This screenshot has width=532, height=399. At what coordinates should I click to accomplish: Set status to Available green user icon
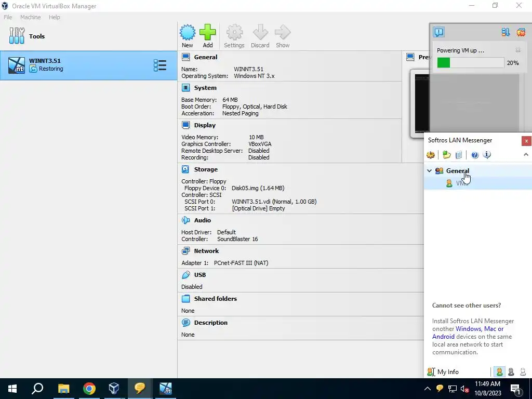tap(499, 372)
